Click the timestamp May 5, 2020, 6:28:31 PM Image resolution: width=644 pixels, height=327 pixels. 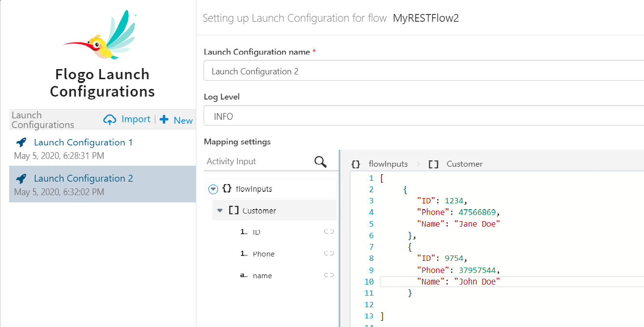pyautogui.click(x=59, y=156)
